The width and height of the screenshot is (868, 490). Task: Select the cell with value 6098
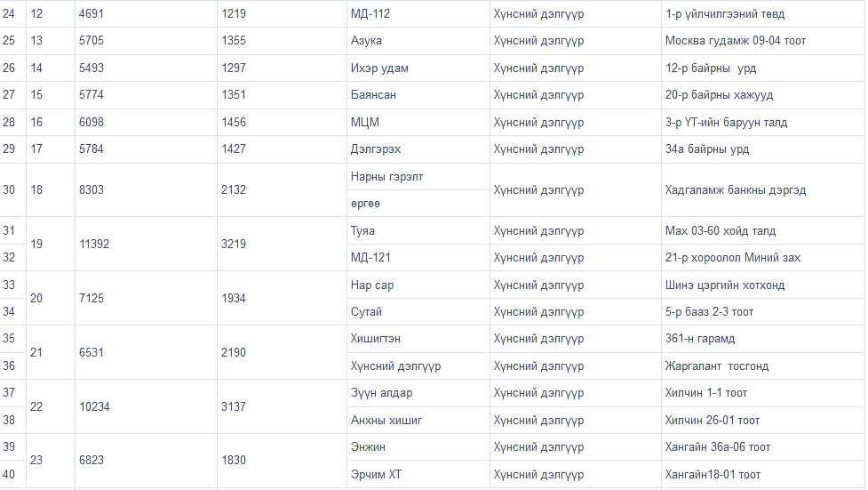tap(92, 122)
